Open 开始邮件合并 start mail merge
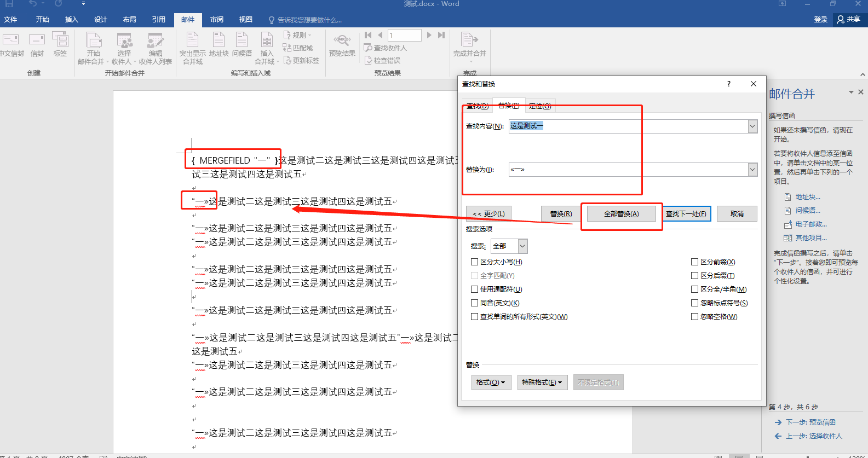Screen dimensions: 868x458 [x=93, y=48]
